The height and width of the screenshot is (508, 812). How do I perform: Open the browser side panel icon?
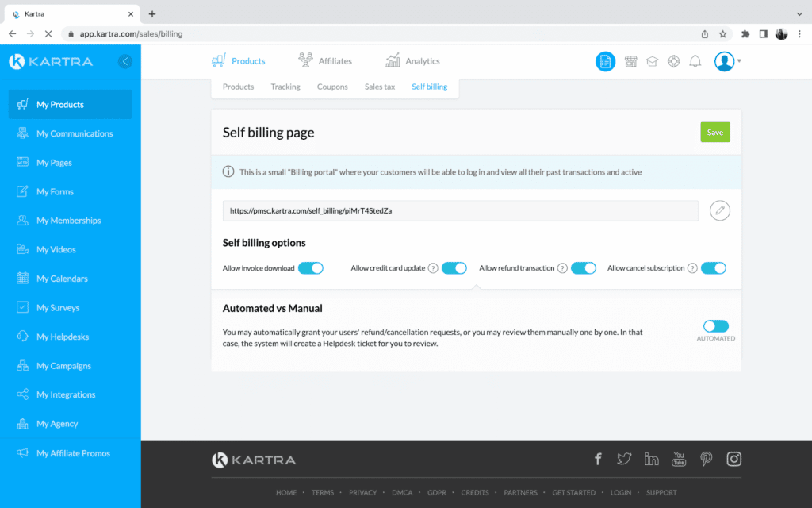pos(763,33)
